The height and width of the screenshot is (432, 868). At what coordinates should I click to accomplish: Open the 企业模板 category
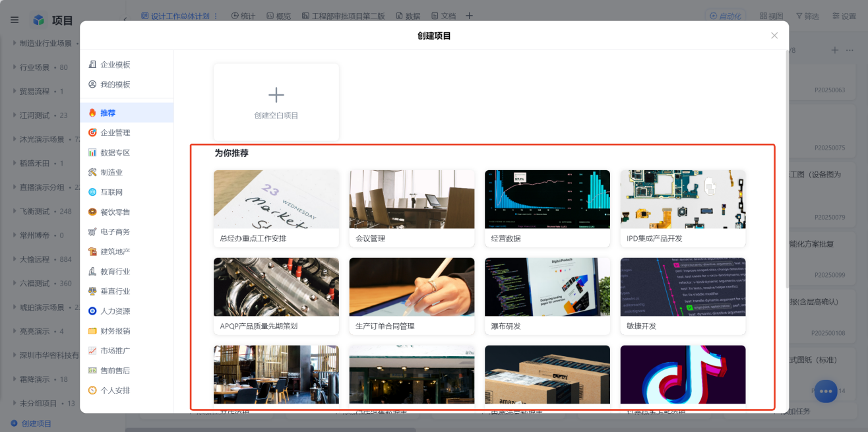127,65
